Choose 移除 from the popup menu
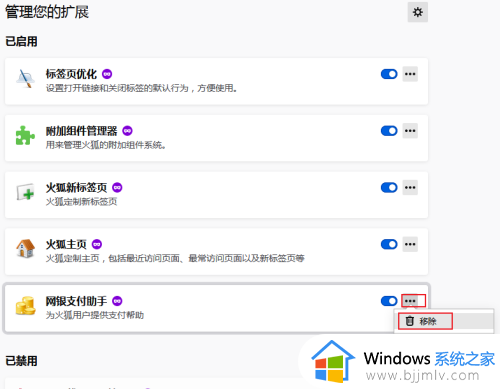The height and width of the screenshot is (389, 500). [x=444, y=321]
